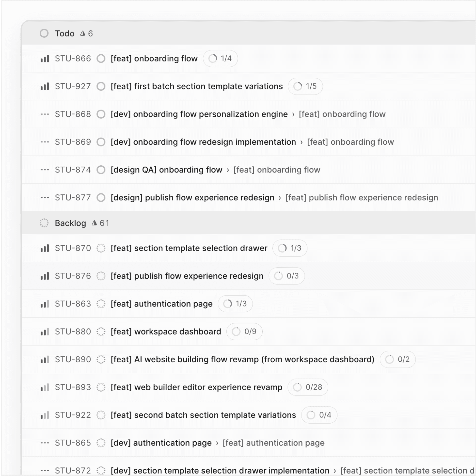476x476 pixels.
Task: Set priority via dashes icon on STU-868
Action: tap(45, 114)
